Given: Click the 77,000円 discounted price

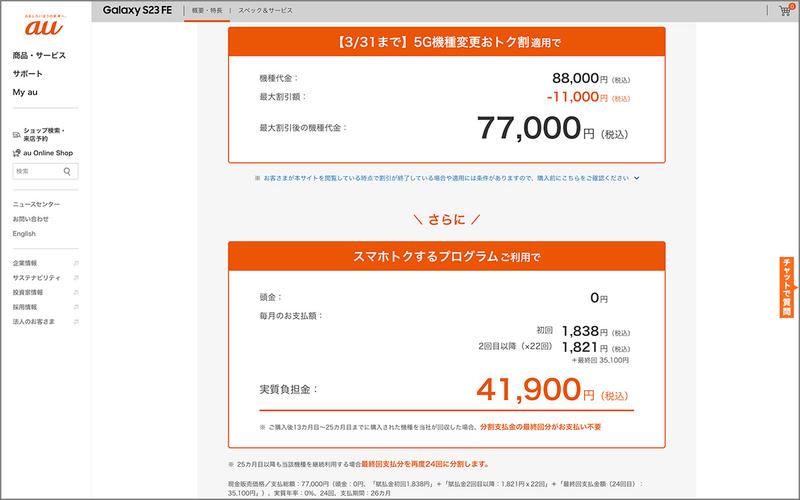Looking at the screenshot, I should point(553,128).
